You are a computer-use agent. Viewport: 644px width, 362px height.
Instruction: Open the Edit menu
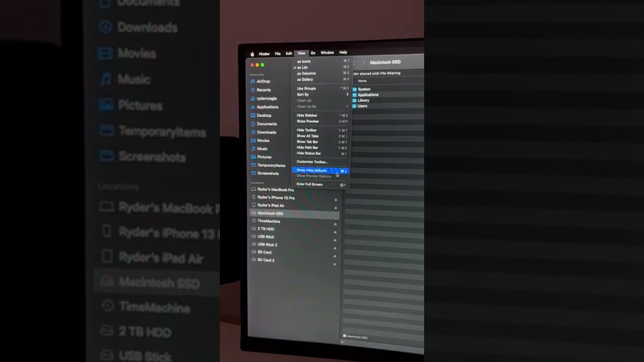[289, 53]
